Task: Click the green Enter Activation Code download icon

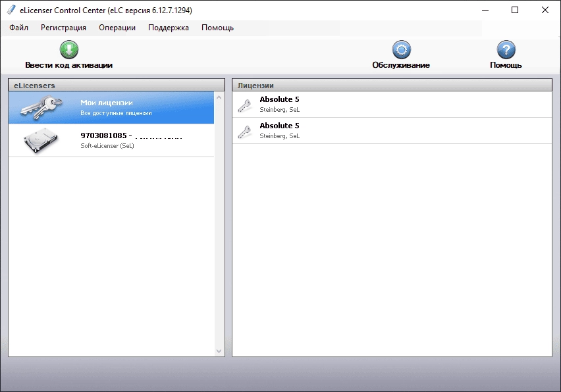Action: tap(69, 49)
